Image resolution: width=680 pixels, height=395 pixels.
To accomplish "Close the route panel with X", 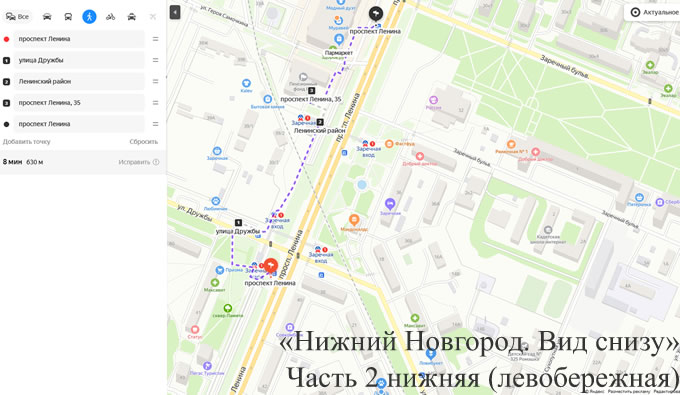I will pos(153,16).
